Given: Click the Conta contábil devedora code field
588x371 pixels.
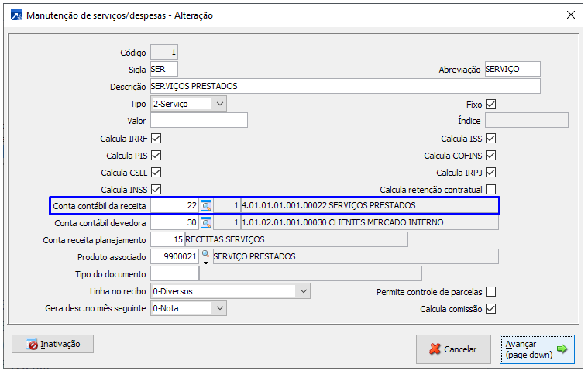Looking at the screenshot, I should point(175,222).
